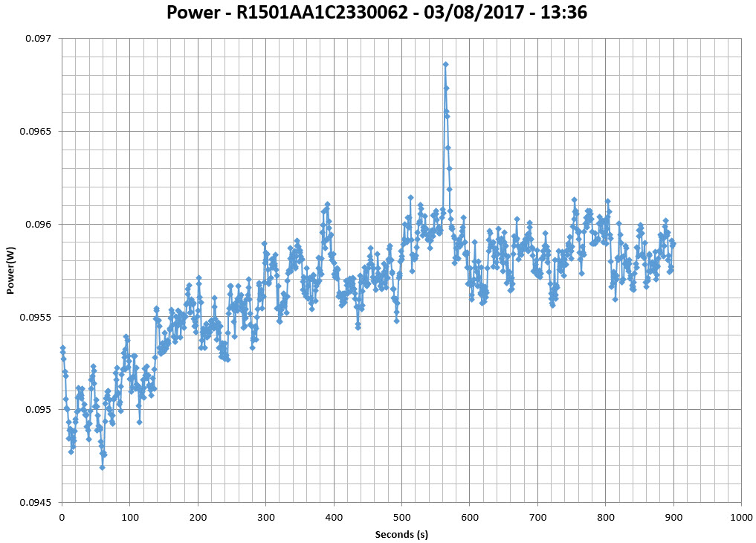The image size is (756, 543).
Task: Select the highest peak data point
Action: [445, 65]
